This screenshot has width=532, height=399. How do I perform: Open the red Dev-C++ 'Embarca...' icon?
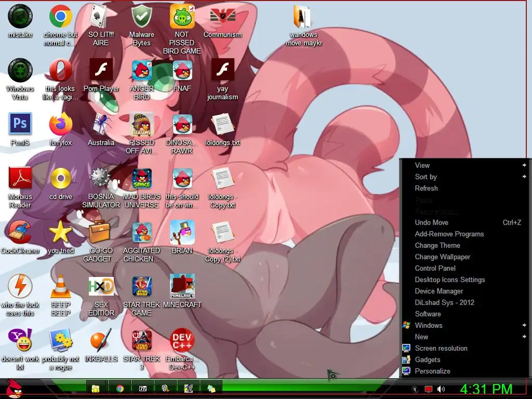point(182,349)
